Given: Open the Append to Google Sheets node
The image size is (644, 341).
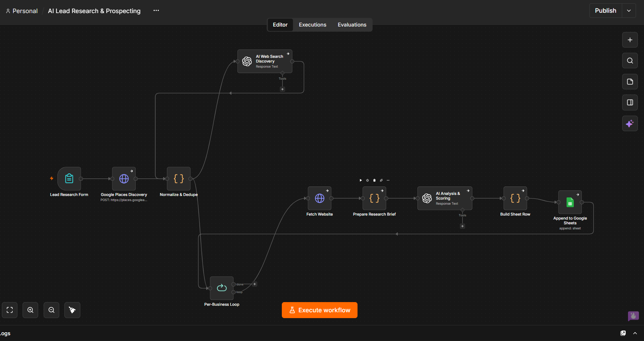Looking at the screenshot, I should click(570, 202).
